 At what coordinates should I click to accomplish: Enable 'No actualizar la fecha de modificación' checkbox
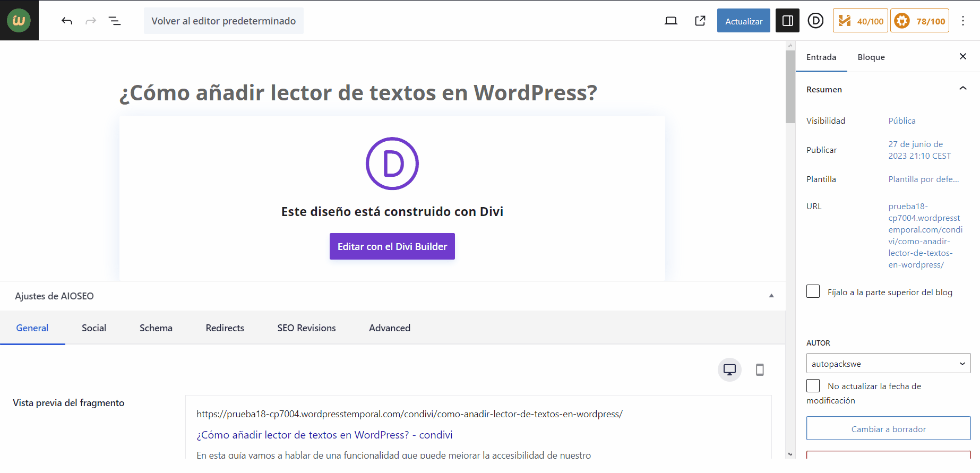(x=813, y=385)
